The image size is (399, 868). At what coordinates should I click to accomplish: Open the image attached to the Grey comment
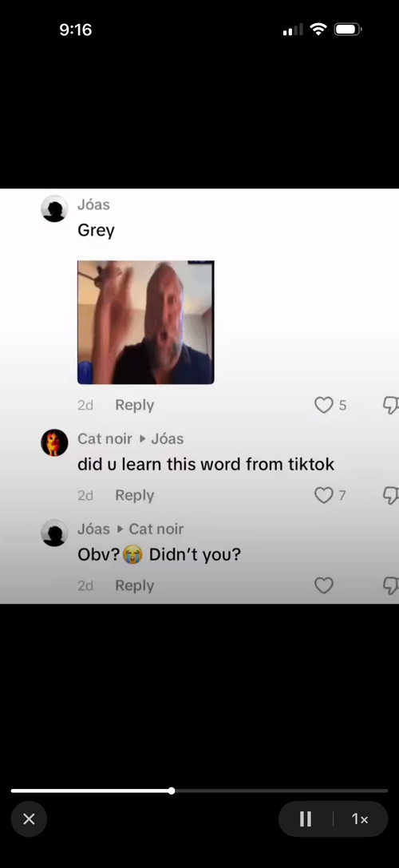point(145,322)
